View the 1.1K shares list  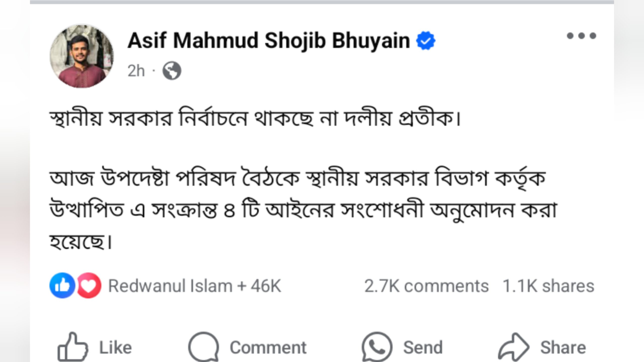click(548, 286)
